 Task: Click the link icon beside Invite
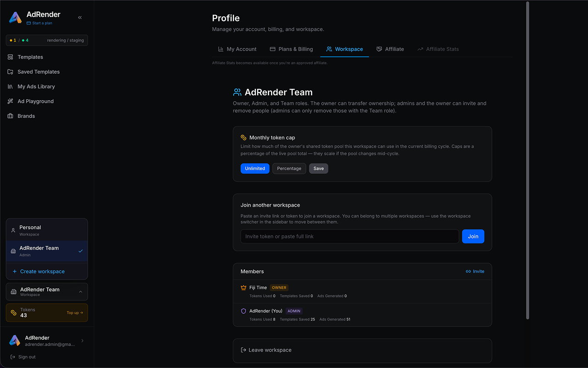468,271
